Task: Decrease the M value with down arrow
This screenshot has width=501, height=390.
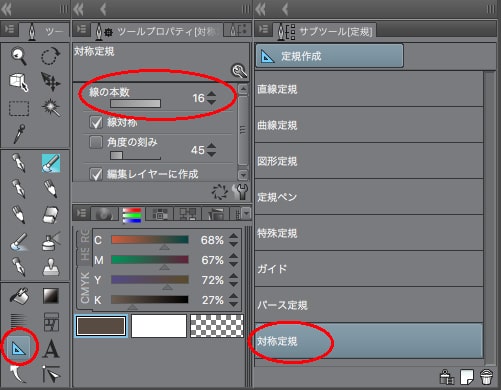Action: pyautogui.click(x=234, y=264)
